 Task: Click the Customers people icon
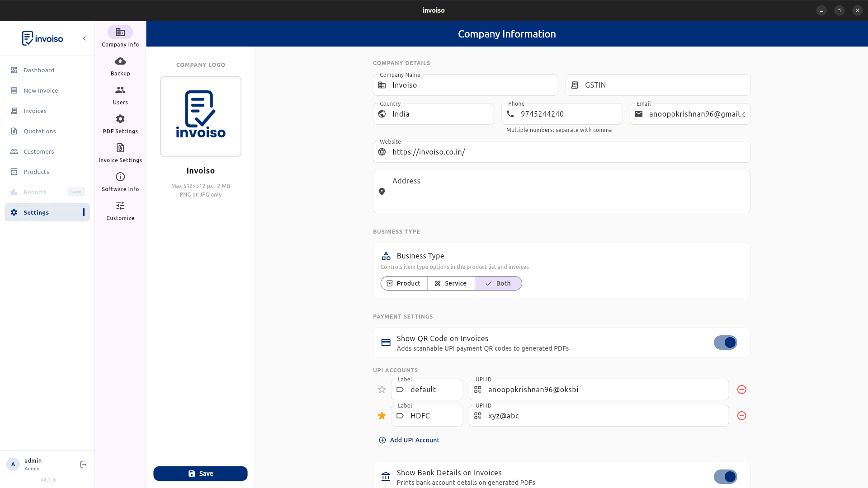click(x=14, y=151)
